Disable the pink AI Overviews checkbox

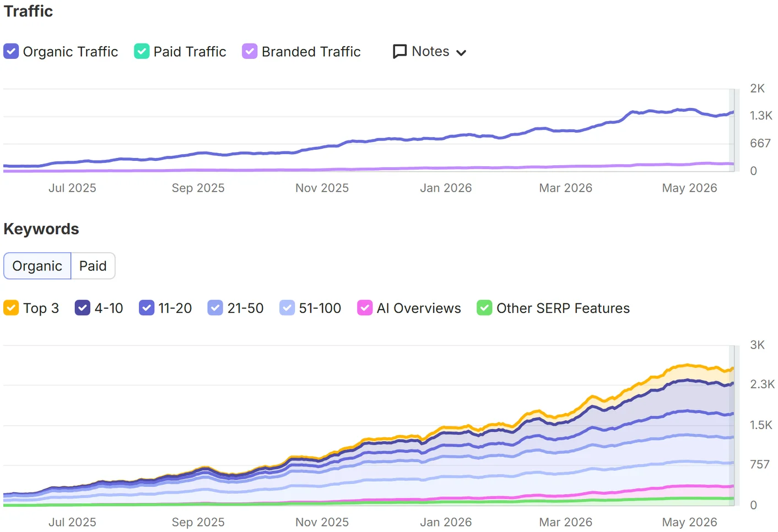pyautogui.click(x=365, y=308)
